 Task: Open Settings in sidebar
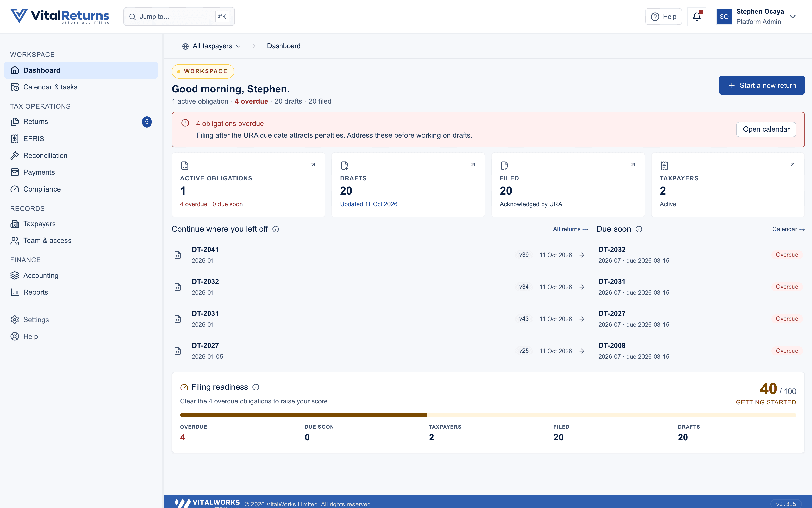point(81,320)
